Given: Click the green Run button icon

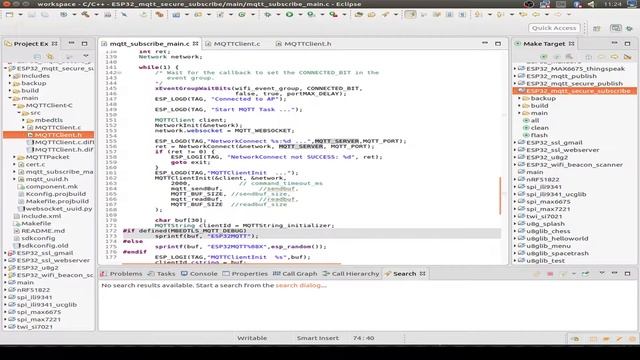Looking at the screenshot, I should [x=289, y=14].
